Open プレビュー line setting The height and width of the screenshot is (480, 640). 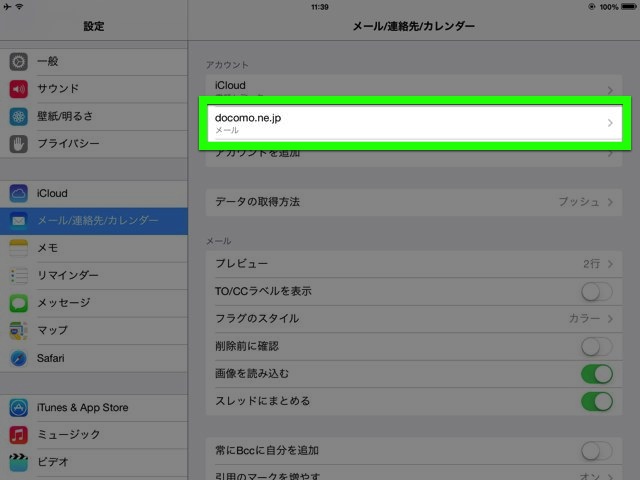click(x=414, y=264)
